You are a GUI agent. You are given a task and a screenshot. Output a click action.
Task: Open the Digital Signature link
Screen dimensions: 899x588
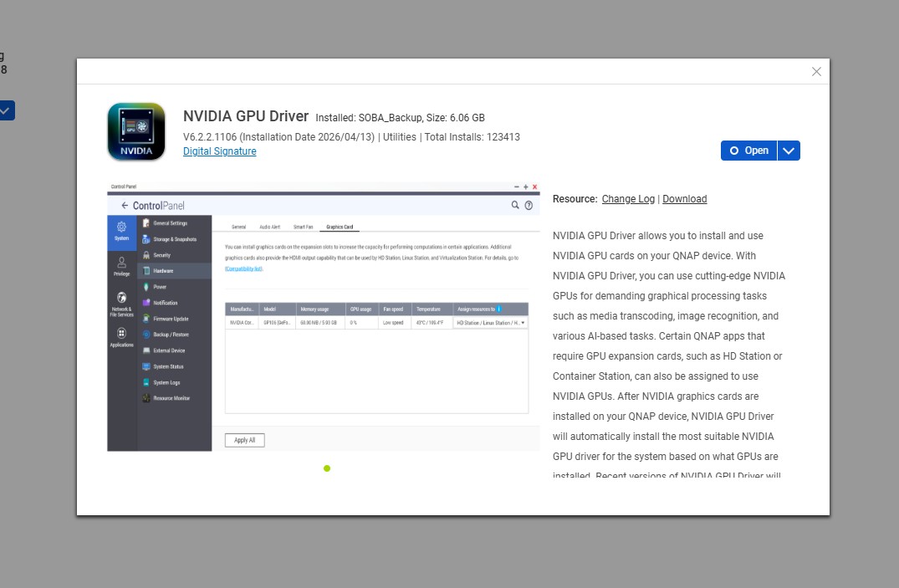click(219, 151)
